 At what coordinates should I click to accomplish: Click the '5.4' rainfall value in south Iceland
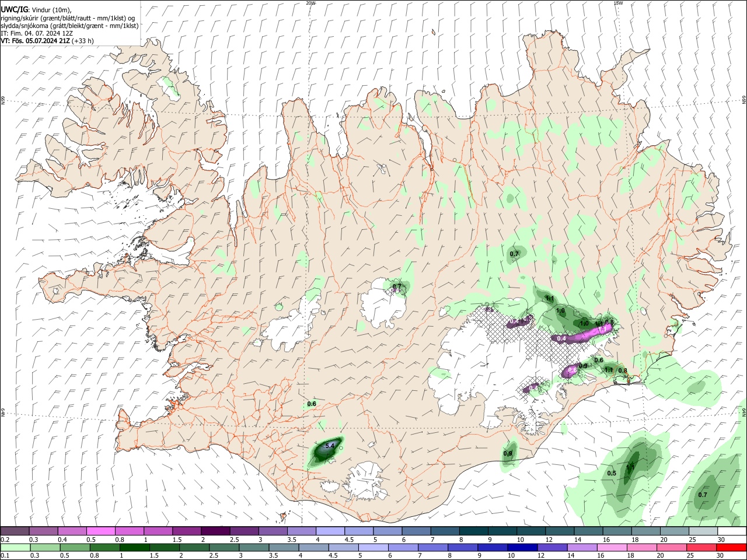pyautogui.click(x=329, y=446)
